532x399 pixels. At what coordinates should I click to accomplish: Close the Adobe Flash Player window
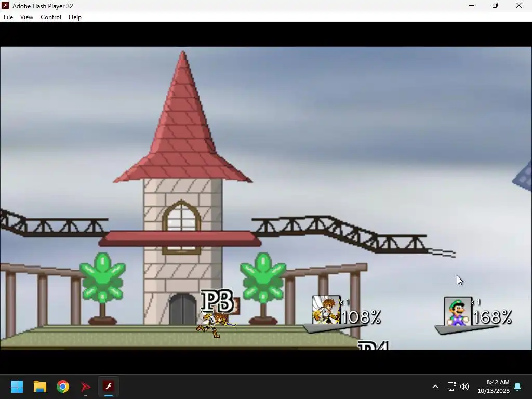[x=519, y=5]
